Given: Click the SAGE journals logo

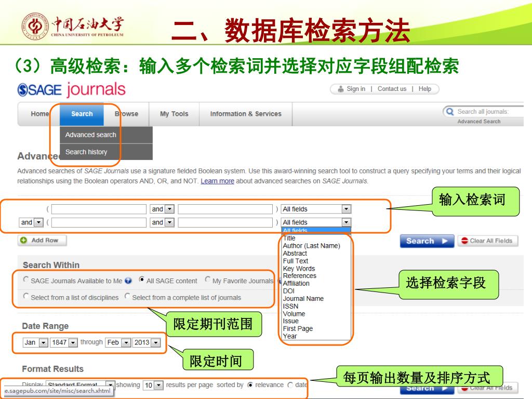Looking at the screenshot, I should [x=71, y=89].
